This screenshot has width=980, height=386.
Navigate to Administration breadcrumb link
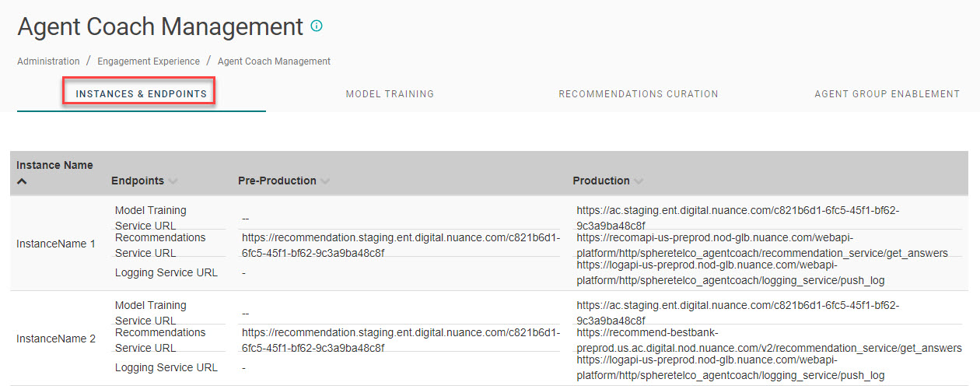(48, 61)
